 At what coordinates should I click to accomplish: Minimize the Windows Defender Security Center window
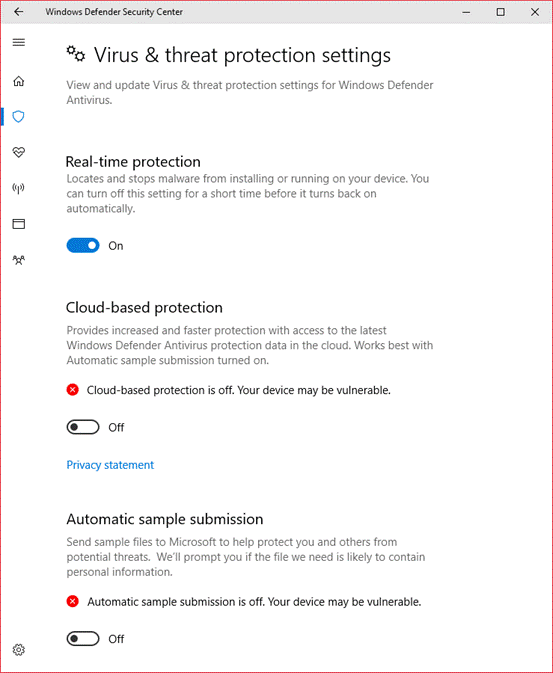[x=466, y=12]
